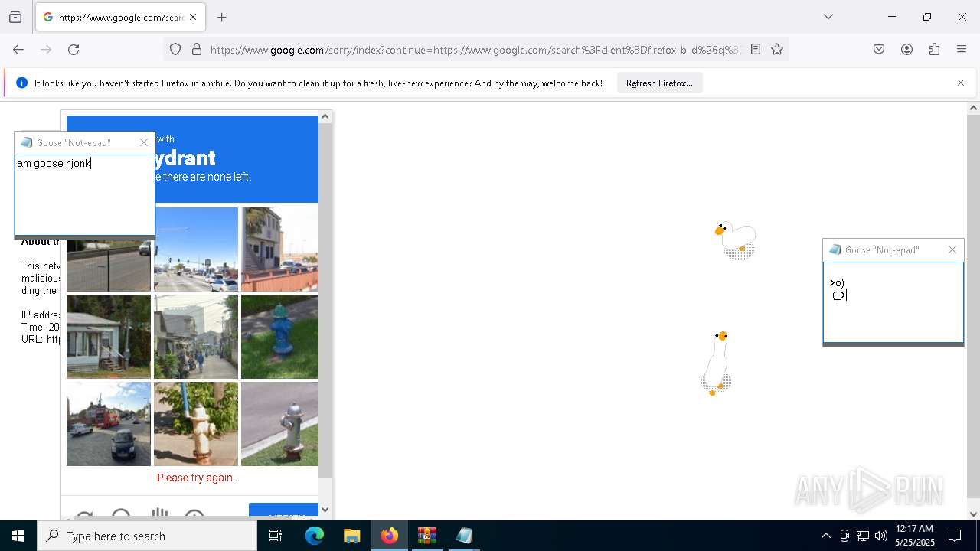Open tracking protection shield in address bar

(175, 49)
